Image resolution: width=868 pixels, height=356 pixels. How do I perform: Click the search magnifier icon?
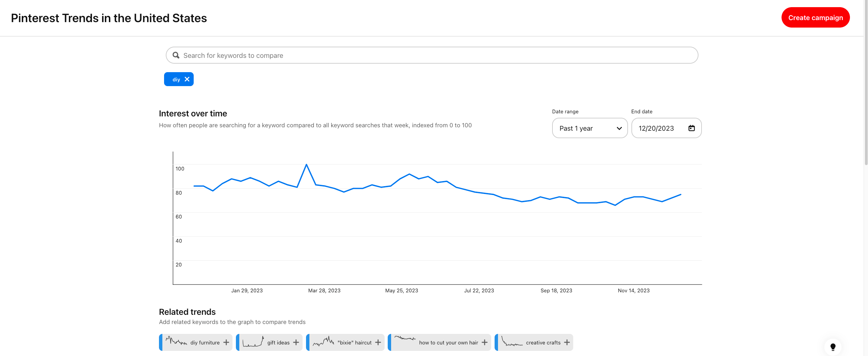pyautogui.click(x=176, y=55)
